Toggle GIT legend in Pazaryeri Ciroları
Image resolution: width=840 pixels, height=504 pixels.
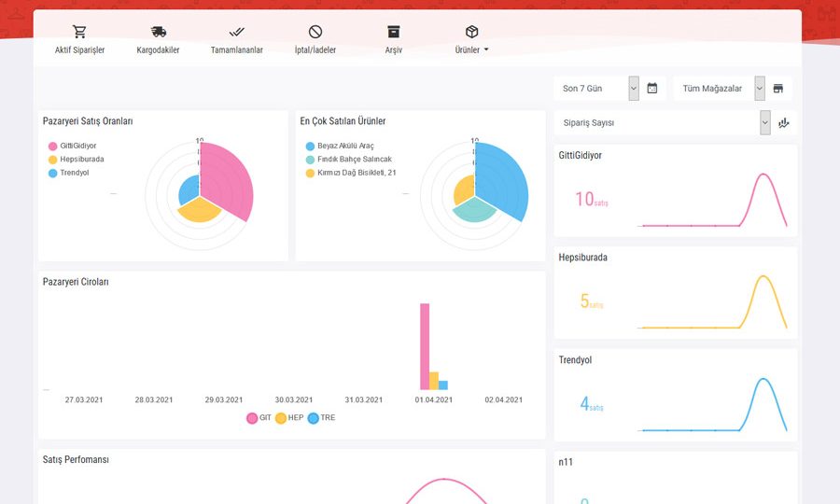click(x=259, y=418)
